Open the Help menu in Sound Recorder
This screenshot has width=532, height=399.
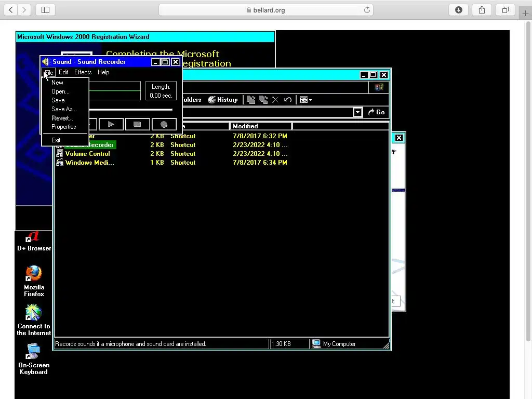click(103, 72)
